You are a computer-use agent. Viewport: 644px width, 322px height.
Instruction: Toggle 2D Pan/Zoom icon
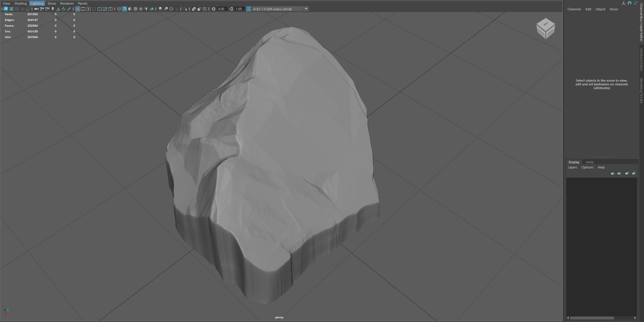tap(64, 9)
